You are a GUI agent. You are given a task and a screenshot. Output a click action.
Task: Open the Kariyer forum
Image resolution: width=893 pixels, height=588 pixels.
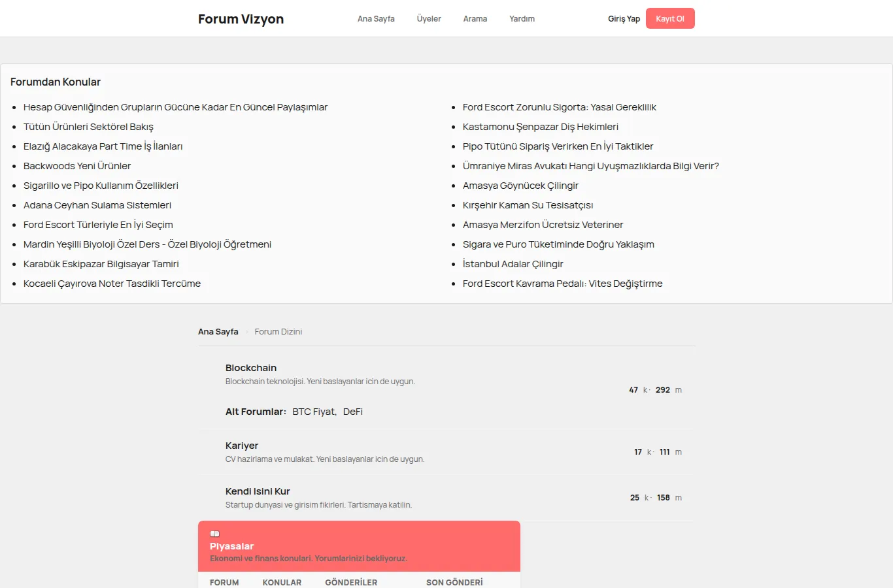coord(242,446)
